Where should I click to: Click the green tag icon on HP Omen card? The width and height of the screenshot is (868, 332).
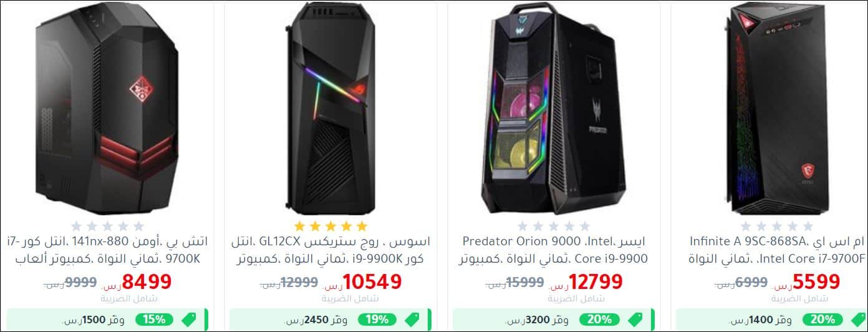tap(187, 320)
